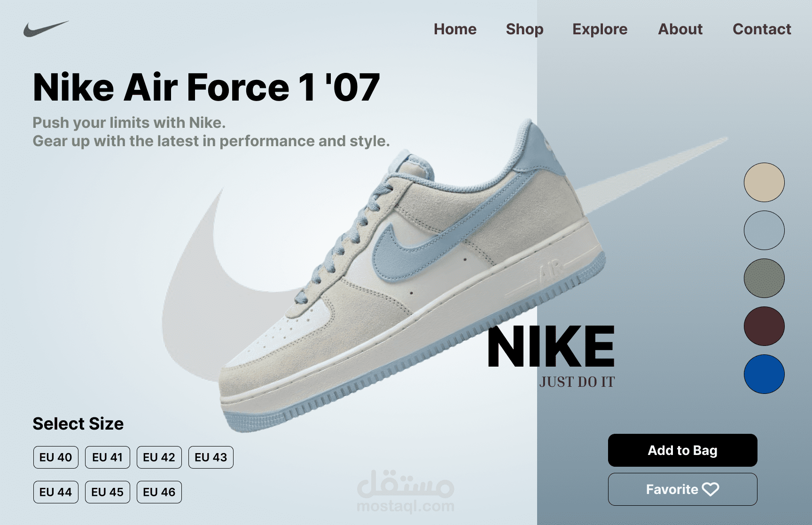The height and width of the screenshot is (525, 812).
Task: Choose the EU 44 size
Action: pos(56,492)
